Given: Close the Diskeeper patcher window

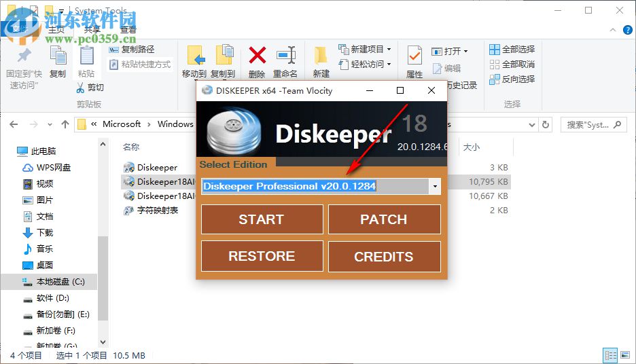Looking at the screenshot, I should point(431,90).
